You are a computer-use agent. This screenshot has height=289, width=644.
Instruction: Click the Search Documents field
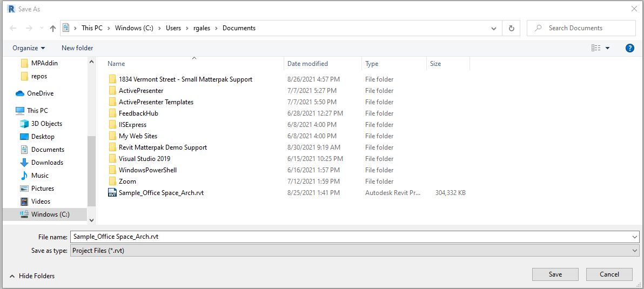click(581, 28)
